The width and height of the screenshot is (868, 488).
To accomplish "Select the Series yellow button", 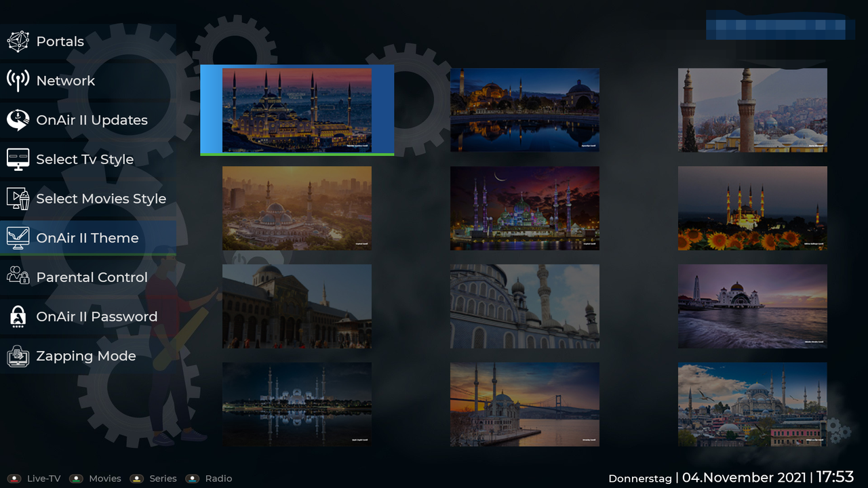I will [137, 479].
